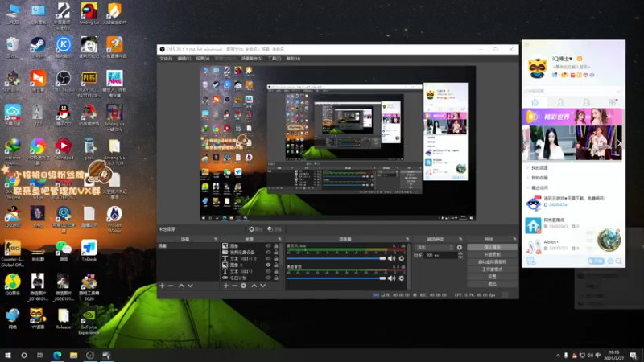Image resolution: width=644 pixels, height=362 pixels.
Task: Move selected source up in the list
Action: point(254,286)
